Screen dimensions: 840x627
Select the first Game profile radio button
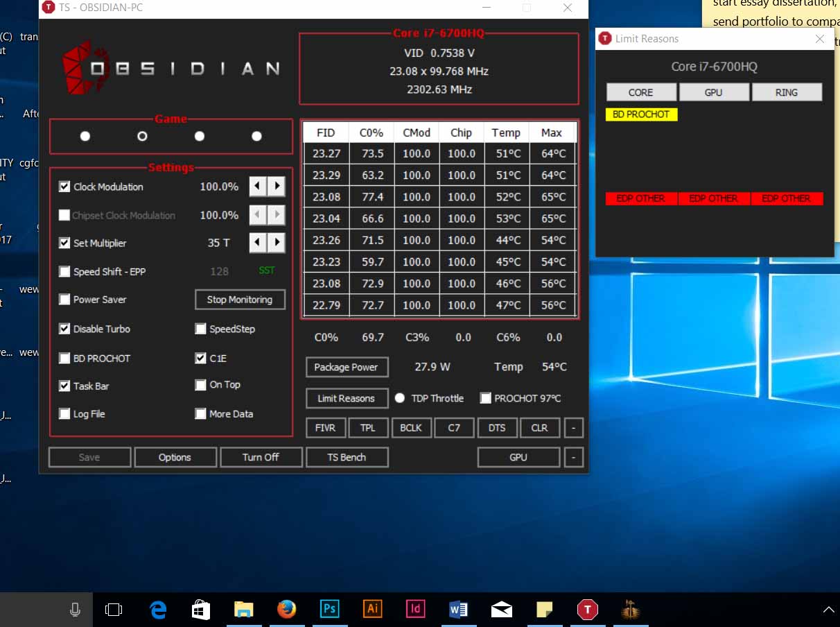click(x=85, y=136)
